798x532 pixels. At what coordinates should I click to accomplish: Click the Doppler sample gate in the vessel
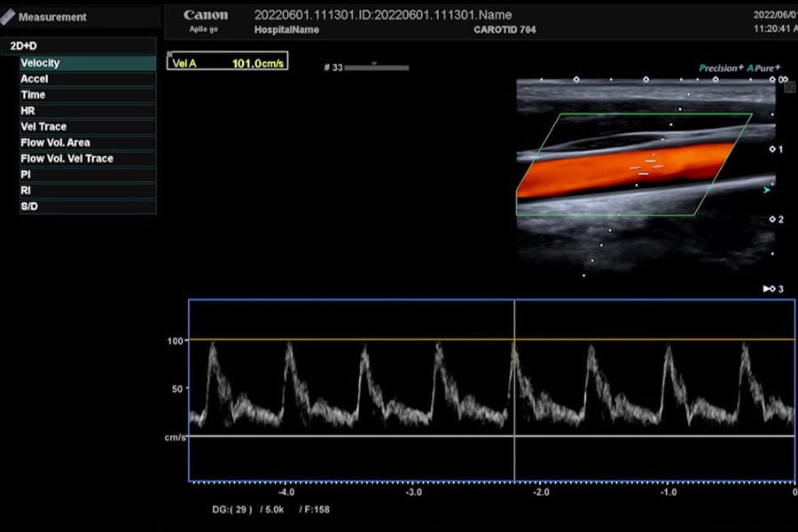(647, 167)
